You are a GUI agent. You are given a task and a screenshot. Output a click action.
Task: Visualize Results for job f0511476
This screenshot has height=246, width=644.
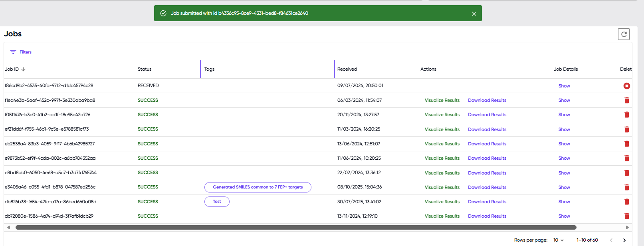(442, 115)
